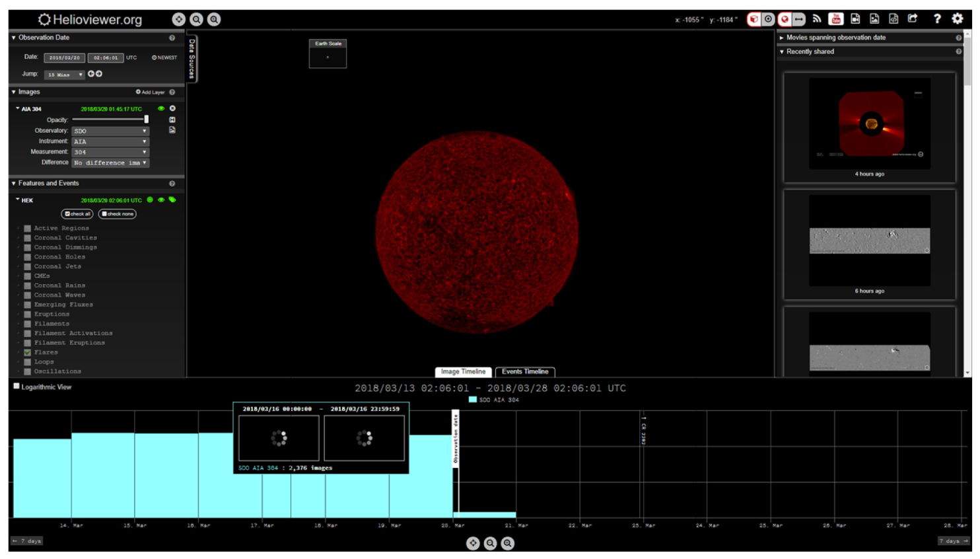Select the Image Timeline tab

click(463, 372)
